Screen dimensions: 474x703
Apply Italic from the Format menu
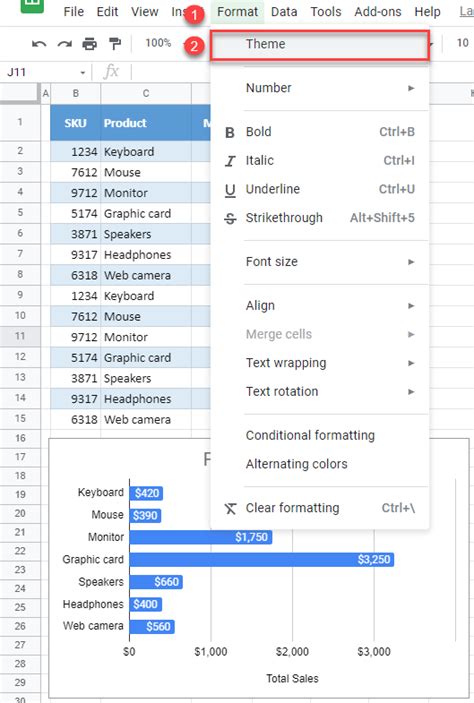319,161
